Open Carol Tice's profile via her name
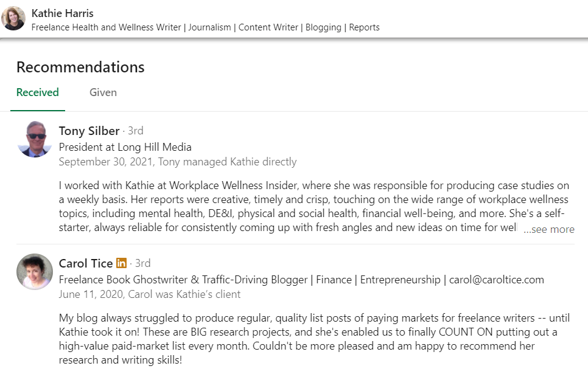 click(85, 263)
